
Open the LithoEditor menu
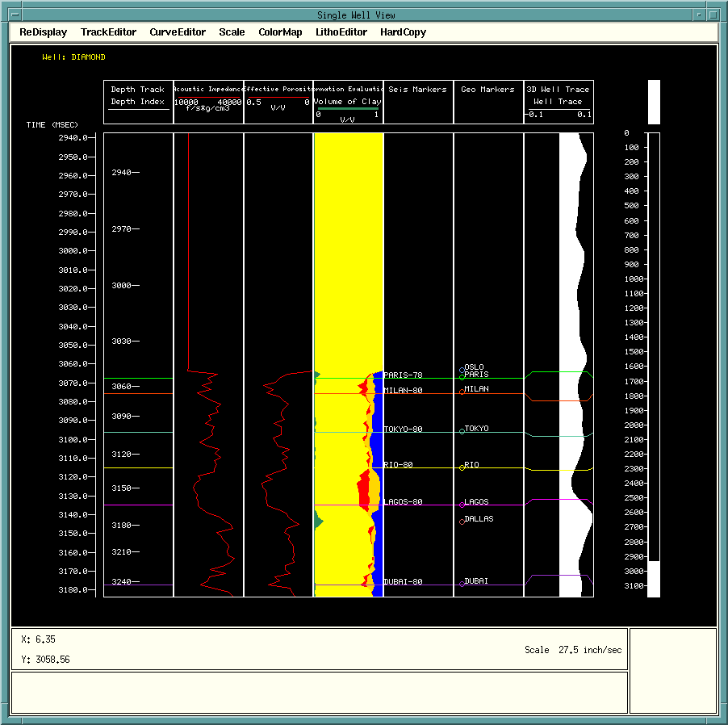pyautogui.click(x=341, y=32)
